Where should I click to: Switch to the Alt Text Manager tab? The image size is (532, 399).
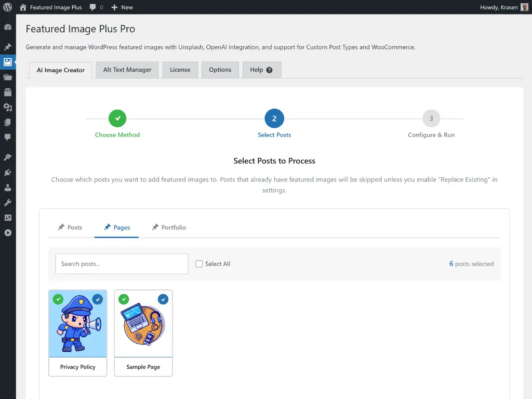pos(127,69)
